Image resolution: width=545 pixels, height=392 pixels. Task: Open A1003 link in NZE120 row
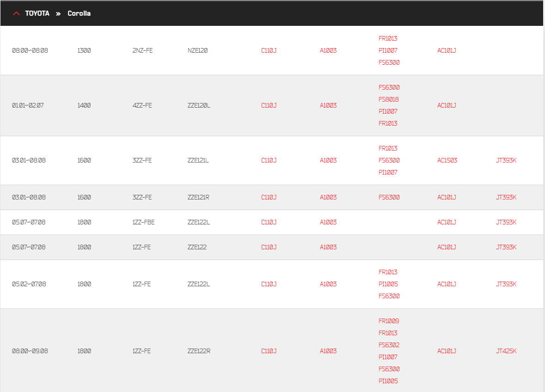(x=328, y=50)
